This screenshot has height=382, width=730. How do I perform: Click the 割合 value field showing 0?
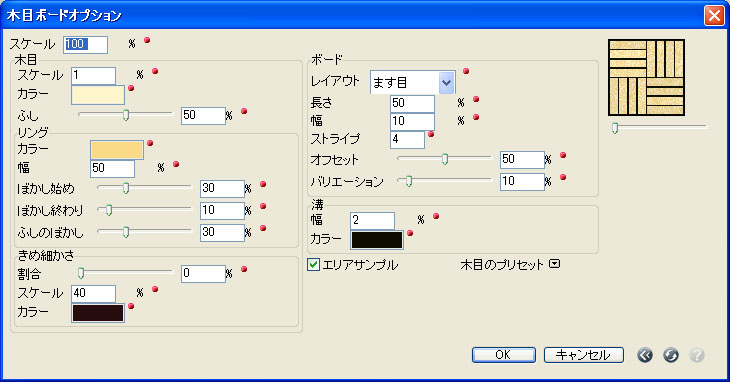click(x=203, y=274)
